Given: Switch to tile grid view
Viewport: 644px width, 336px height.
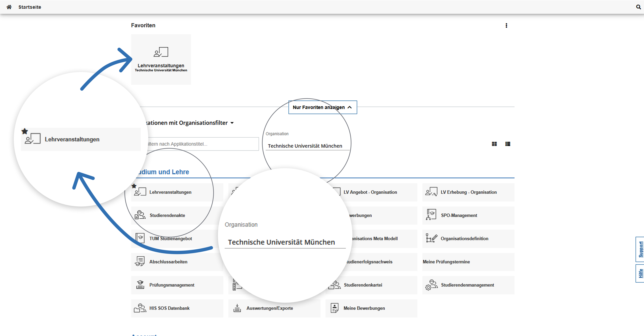Looking at the screenshot, I should (x=494, y=144).
